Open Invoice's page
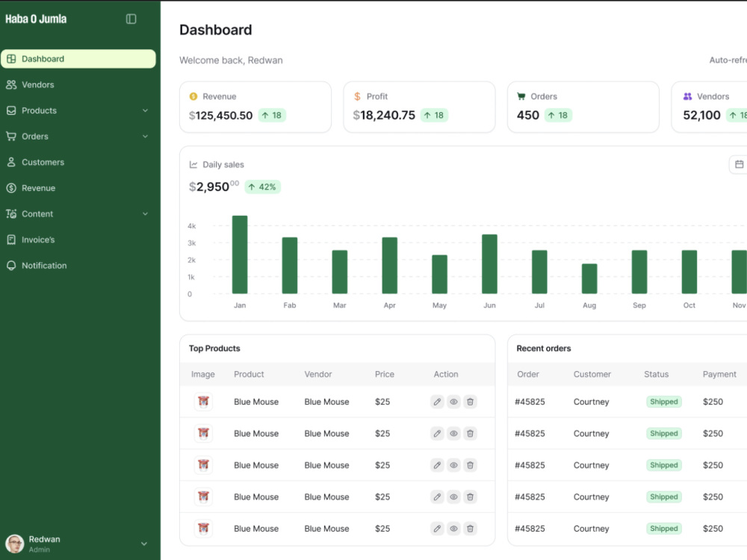 [78, 240]
